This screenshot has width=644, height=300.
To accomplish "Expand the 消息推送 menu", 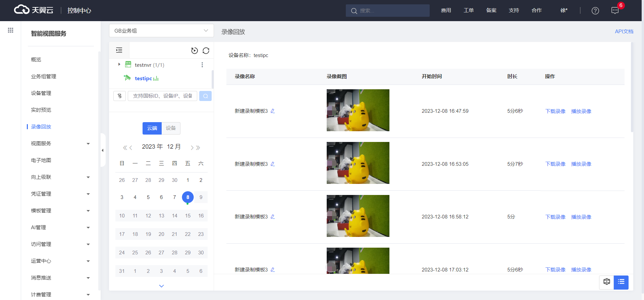I will click(x=88, y=278).
